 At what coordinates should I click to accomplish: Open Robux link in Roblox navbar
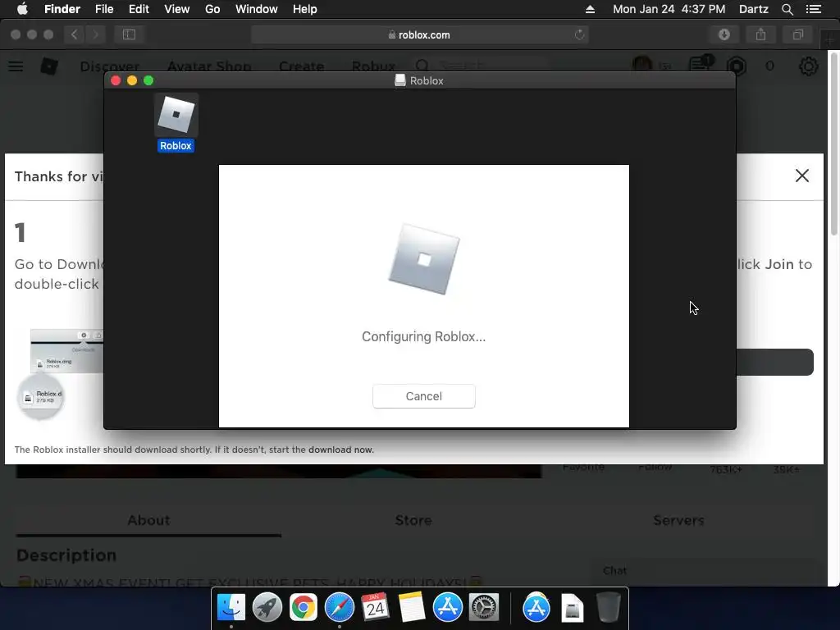click(x=373, y=66)
